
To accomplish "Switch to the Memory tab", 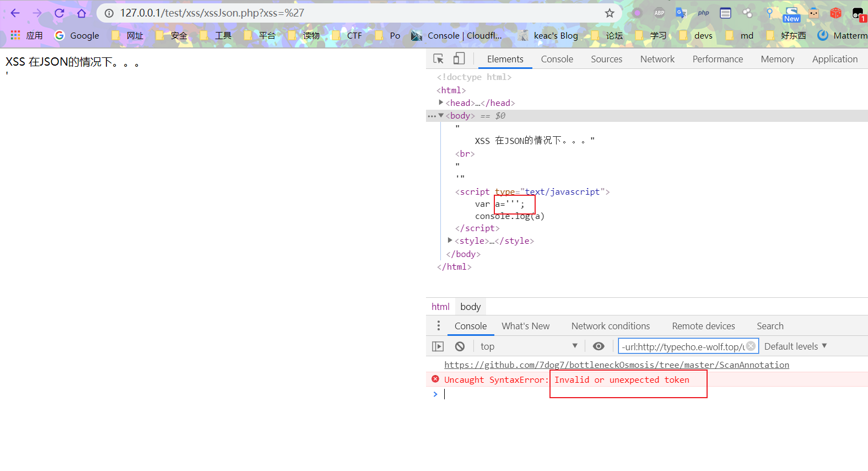I will coord(778,59).
